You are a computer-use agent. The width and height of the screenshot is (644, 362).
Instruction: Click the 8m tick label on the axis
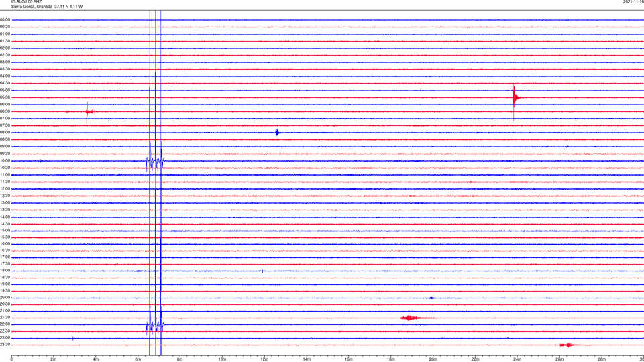[180, 359]
